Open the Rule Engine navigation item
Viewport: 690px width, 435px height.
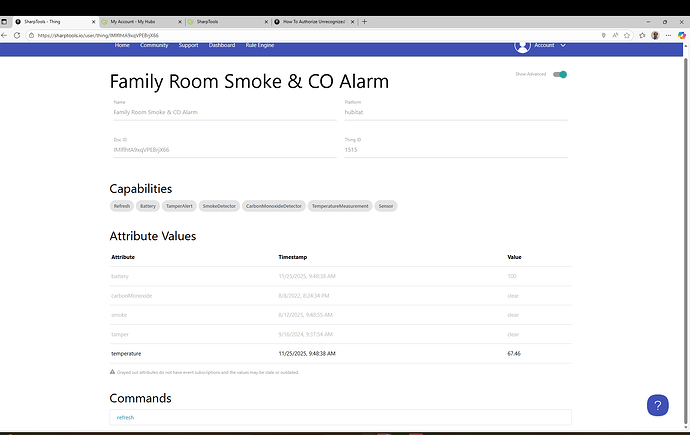coord(259,45)
